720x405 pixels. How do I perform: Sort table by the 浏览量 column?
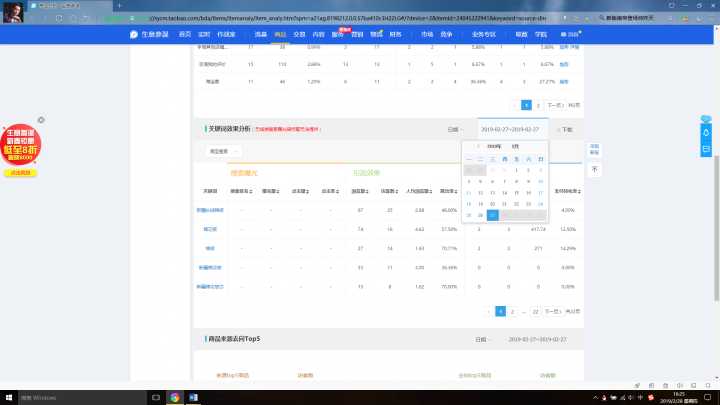click(x=360, y=191)
